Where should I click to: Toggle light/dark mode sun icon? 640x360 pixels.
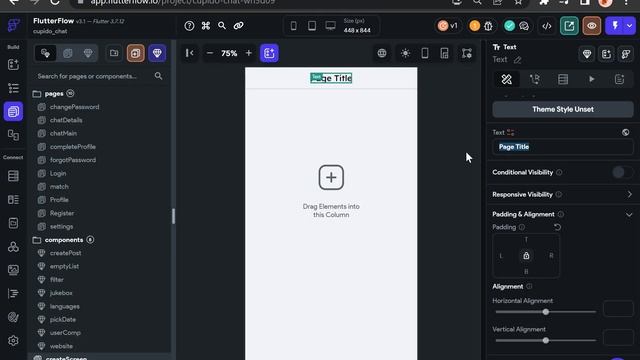point(405,53)
